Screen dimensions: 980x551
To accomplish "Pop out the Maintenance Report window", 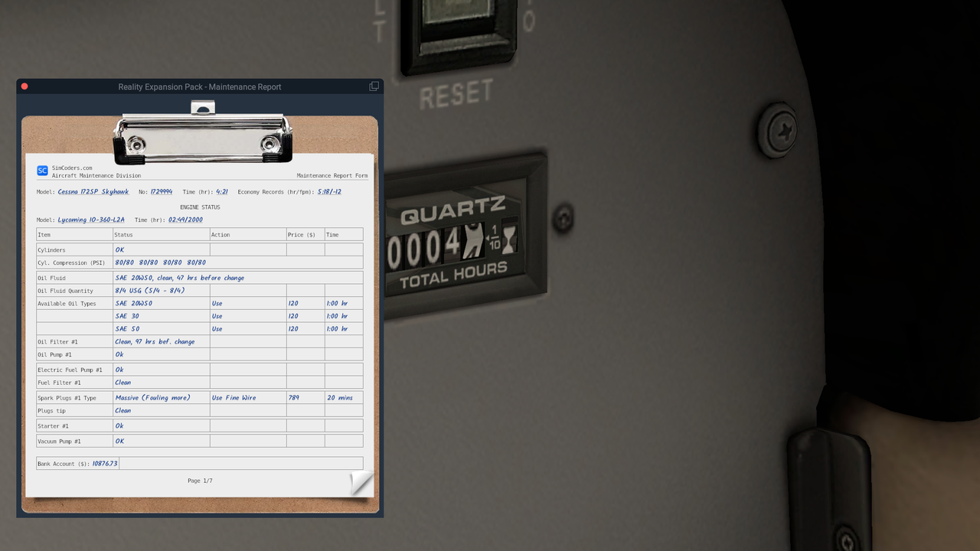I will click(x=374, y=86).
